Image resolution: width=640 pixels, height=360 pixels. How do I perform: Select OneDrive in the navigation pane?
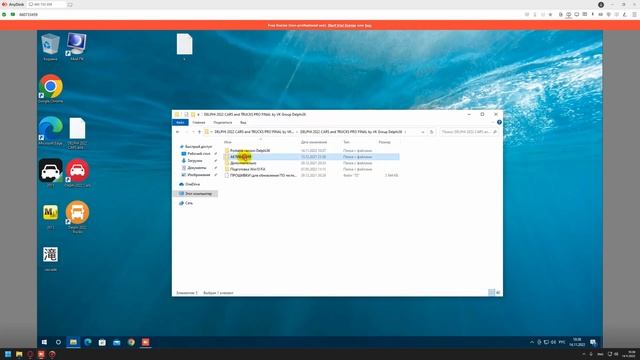(x=192, y=184)
